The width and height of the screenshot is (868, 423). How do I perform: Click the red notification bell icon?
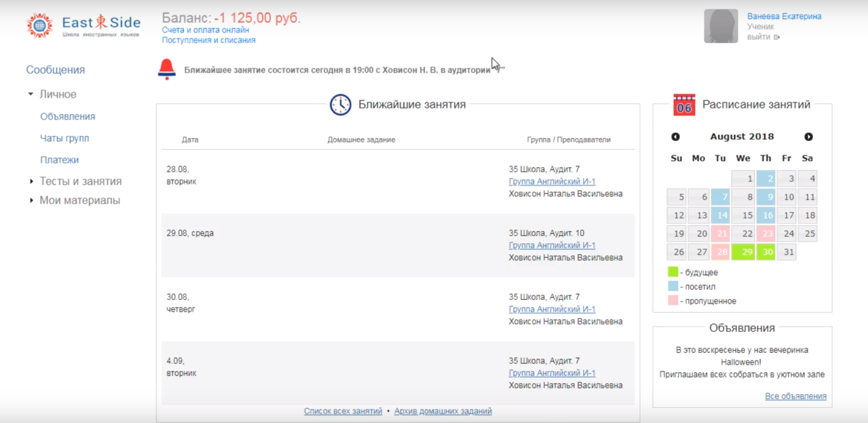(x=167, y=69)
